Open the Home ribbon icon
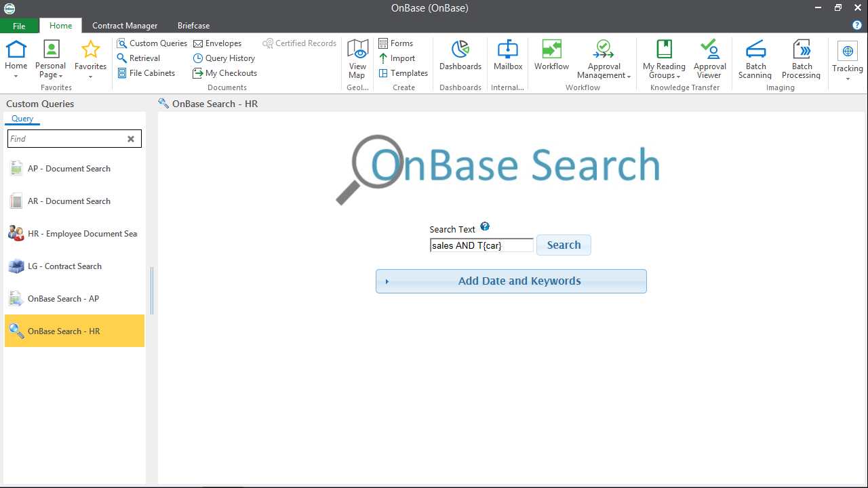868x488 pixels. coord(16,49)
